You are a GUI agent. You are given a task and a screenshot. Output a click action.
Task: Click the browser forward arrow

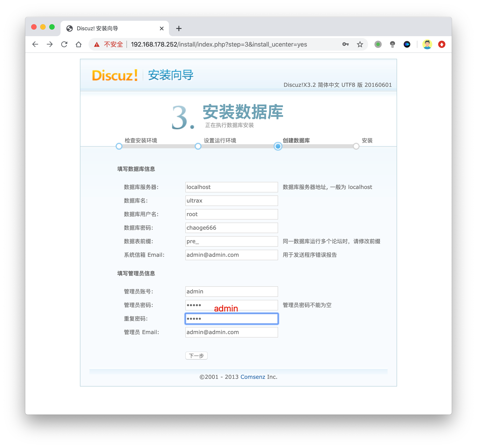pos(50,44)
